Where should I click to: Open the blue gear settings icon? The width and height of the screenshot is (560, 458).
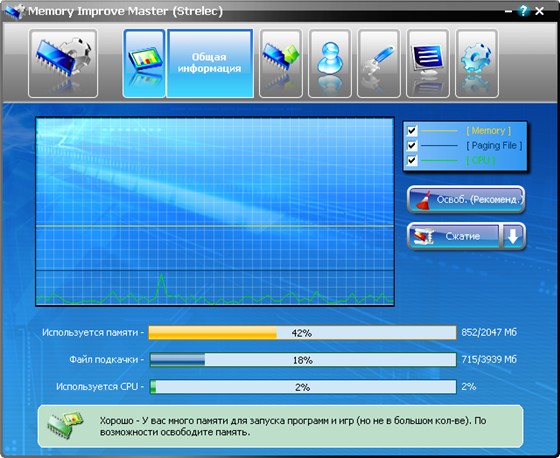point(476,63)
